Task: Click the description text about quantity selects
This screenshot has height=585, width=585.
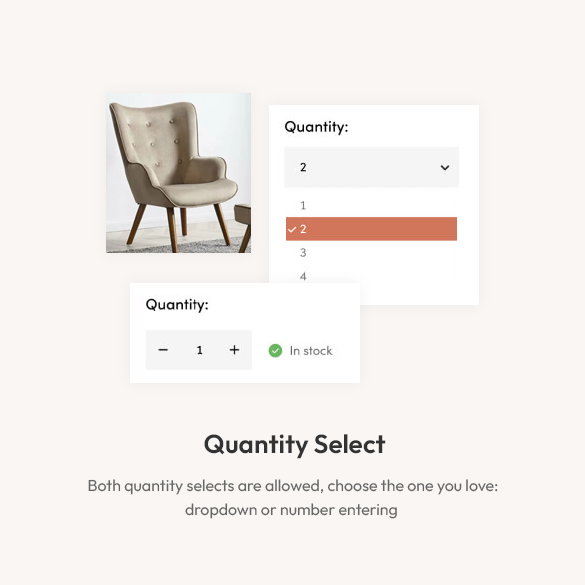Action: (x=292, y=498)
